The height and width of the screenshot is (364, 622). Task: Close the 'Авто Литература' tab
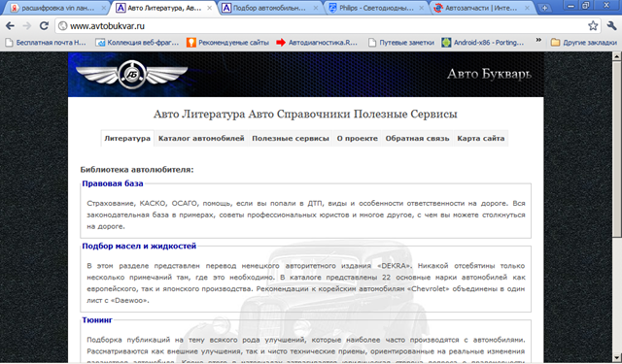(210, 8)
